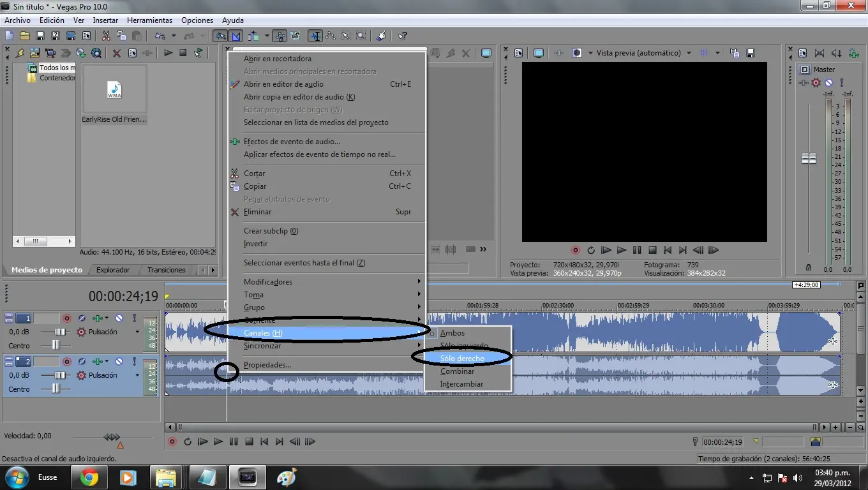Viewport: 868px width, 490px height.
Task: Click the Import Media lightning icon
Action: pyautogui.click(x=20, y=53)
